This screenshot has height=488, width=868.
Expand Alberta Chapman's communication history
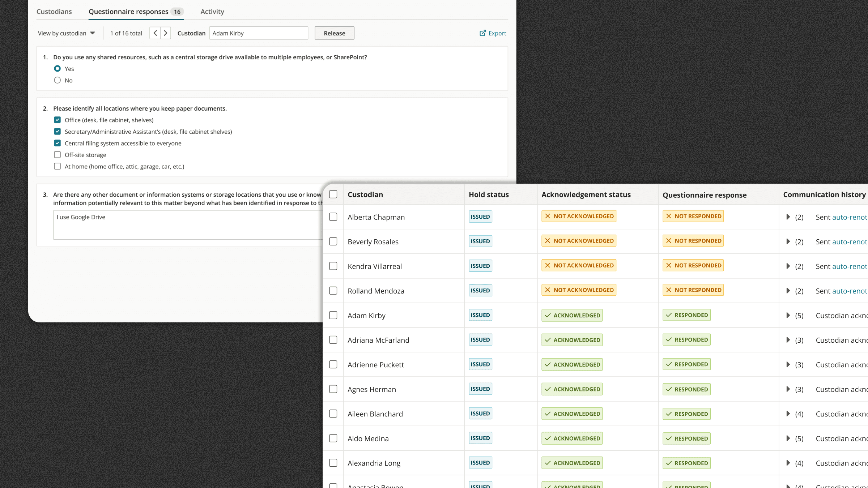(788, 217)
